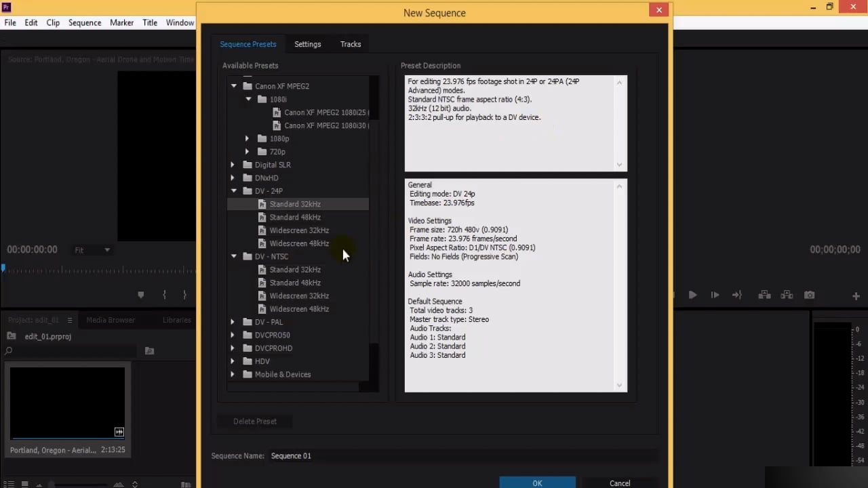Open the Media Browser tab
Screen dimensions: 868x488
(x=111, y=320)
